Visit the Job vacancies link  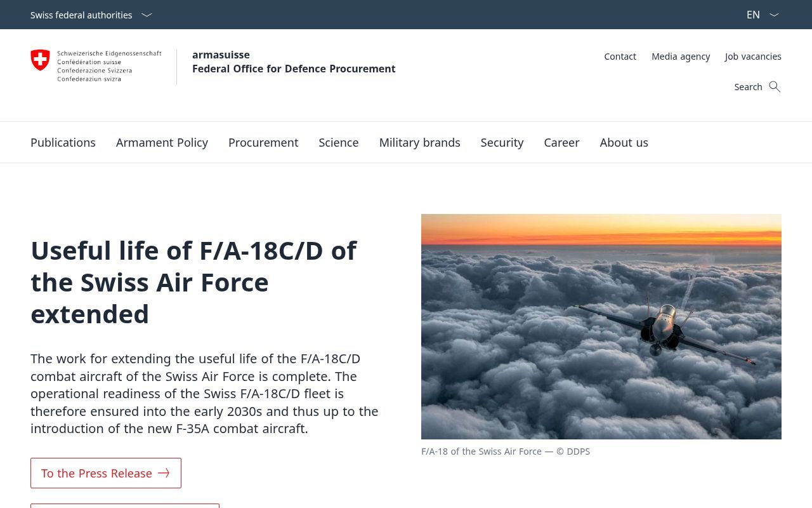pos(753,57)
